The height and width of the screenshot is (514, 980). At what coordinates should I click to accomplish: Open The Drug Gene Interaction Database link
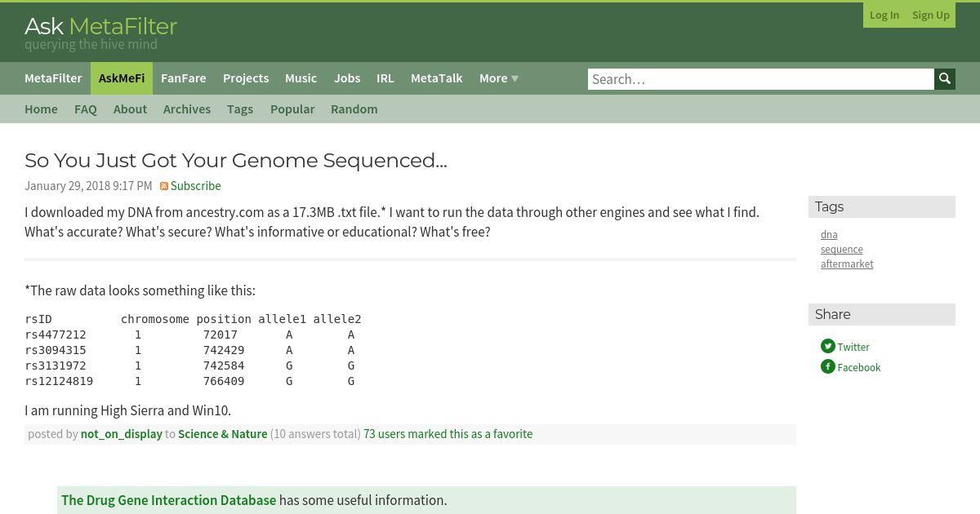click(169, 500)
